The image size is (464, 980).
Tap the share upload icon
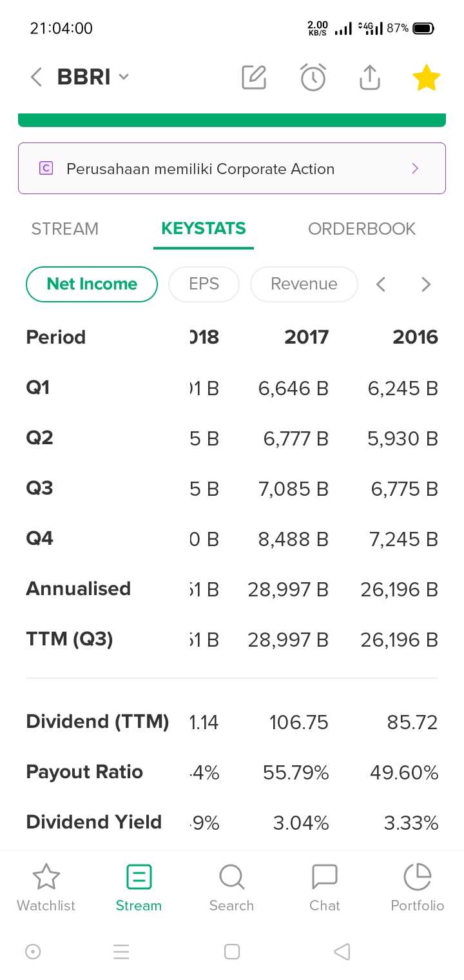coord(369,77)
